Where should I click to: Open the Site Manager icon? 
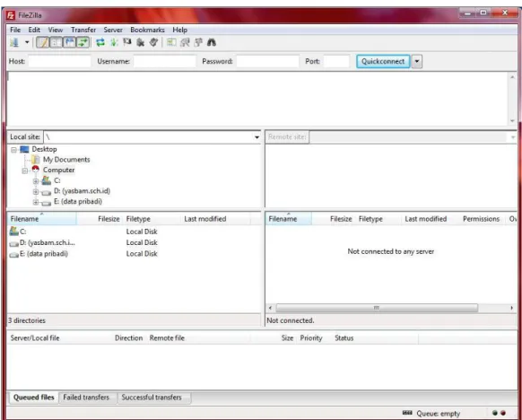14,42
